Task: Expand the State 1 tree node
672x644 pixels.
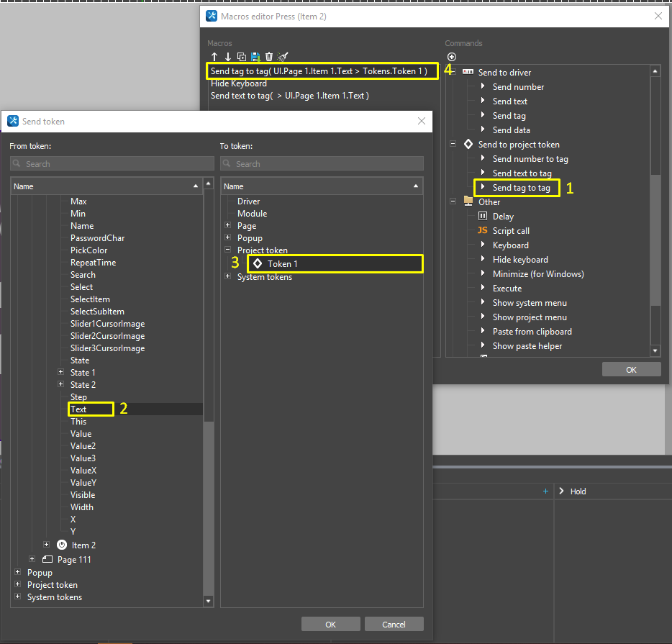Action: (61, 373)
